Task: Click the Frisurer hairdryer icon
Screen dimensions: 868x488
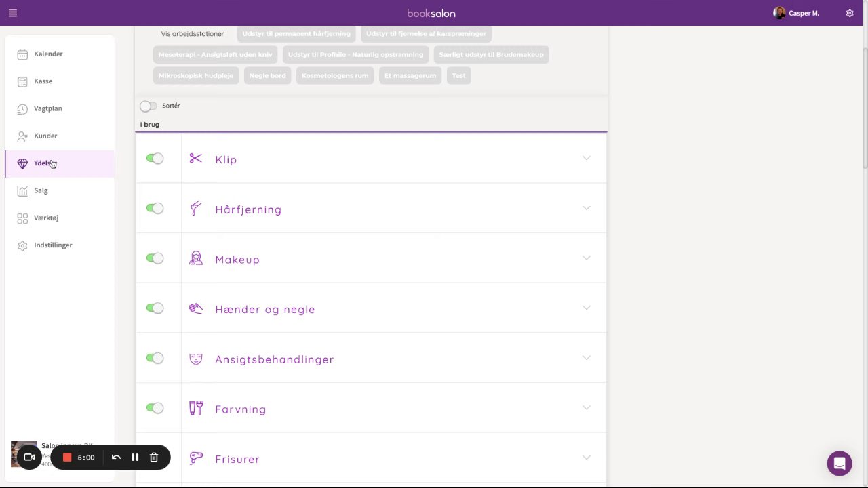Action: 196,458
